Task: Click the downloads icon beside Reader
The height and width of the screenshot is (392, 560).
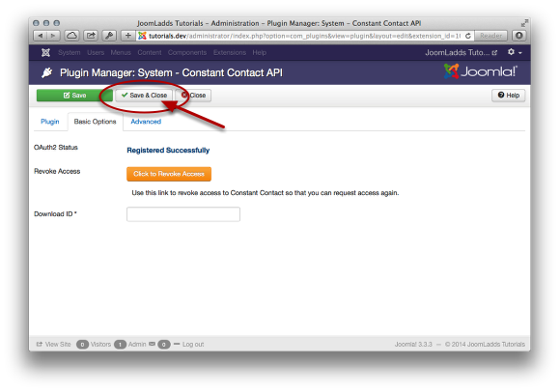Action: pos(518,36)
